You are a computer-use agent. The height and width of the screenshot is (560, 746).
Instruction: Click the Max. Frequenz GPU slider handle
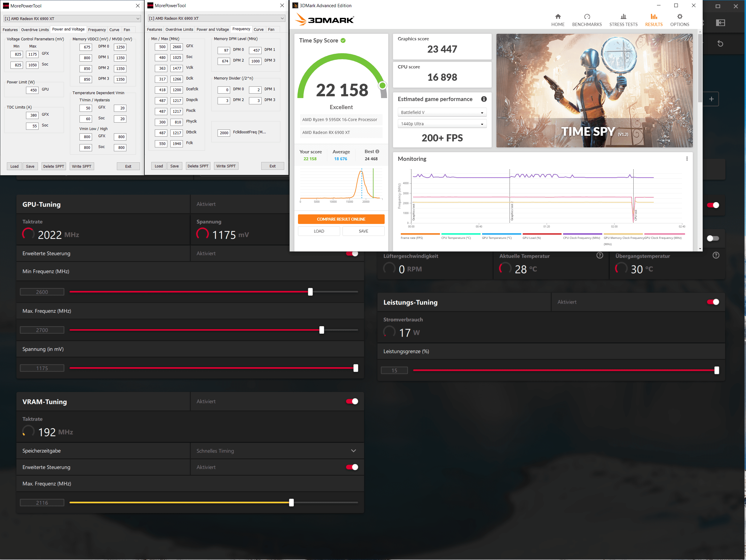click(321, 330)
